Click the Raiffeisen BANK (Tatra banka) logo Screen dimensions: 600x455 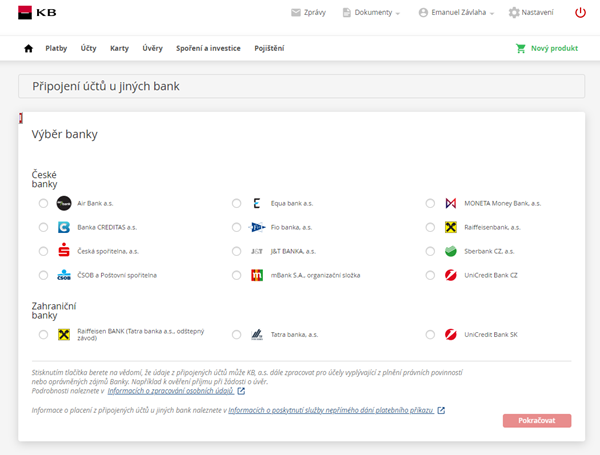point(64,334)
